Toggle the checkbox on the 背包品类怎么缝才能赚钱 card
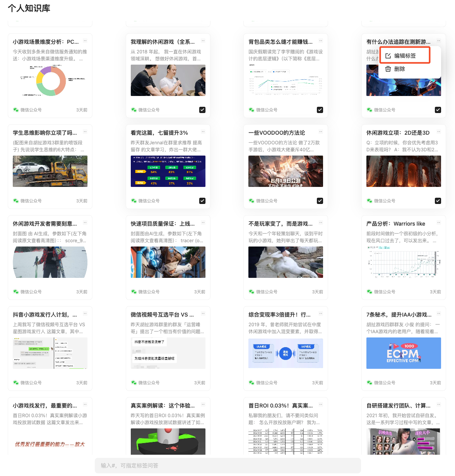 [320, 110]
